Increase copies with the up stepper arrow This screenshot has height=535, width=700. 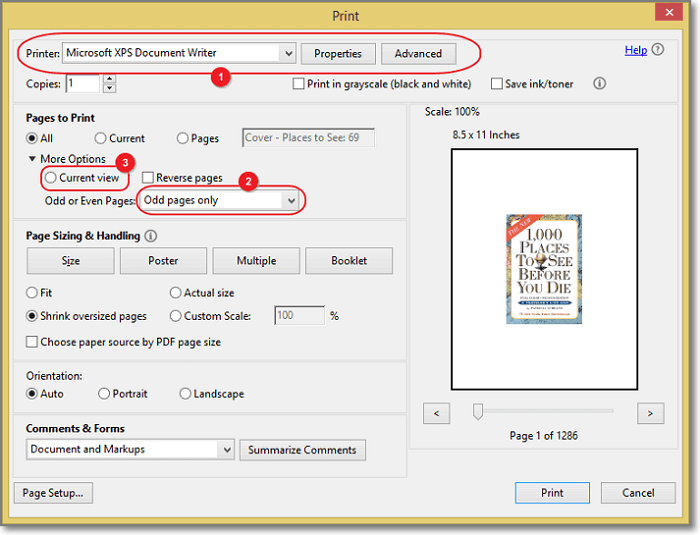tap(109, 79)
